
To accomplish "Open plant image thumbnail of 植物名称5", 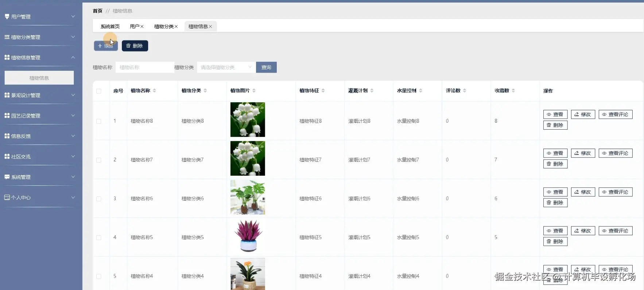I will click(x=248, y=236).
